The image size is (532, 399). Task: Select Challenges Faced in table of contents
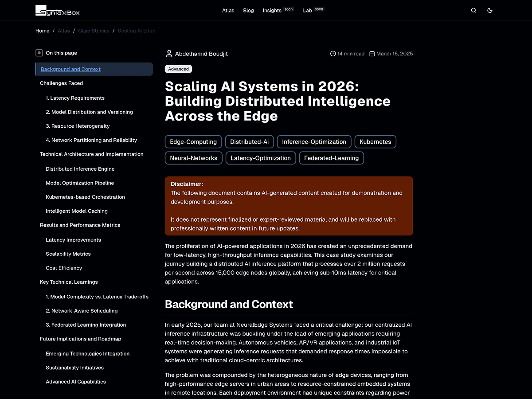[x=61, y=83]
